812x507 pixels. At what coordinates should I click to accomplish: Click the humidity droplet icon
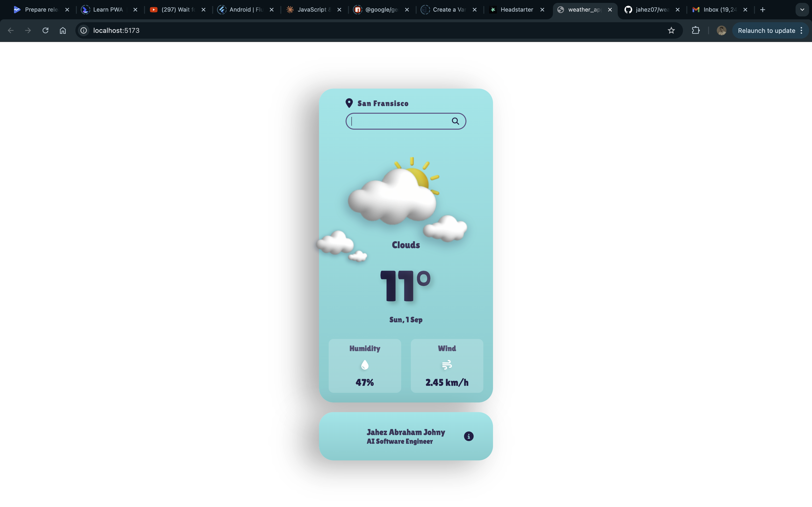click(x=365, y=365)
